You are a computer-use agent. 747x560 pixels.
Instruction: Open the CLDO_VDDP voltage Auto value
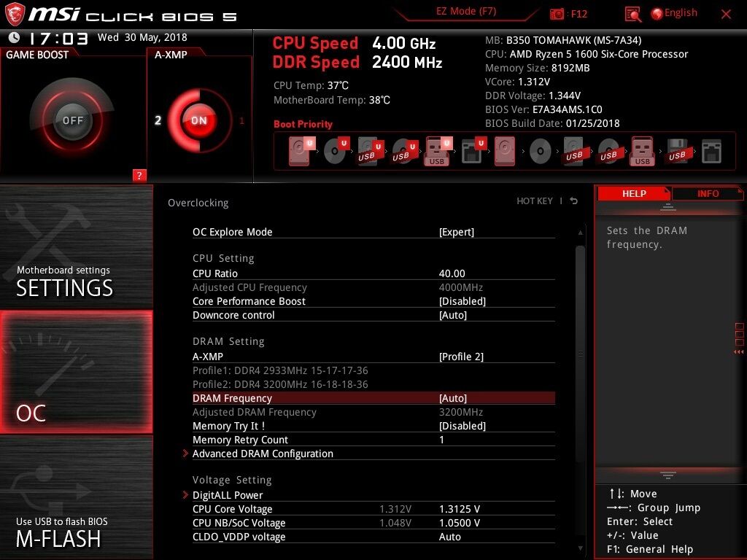pyautogui.click(x=449, y=537)
